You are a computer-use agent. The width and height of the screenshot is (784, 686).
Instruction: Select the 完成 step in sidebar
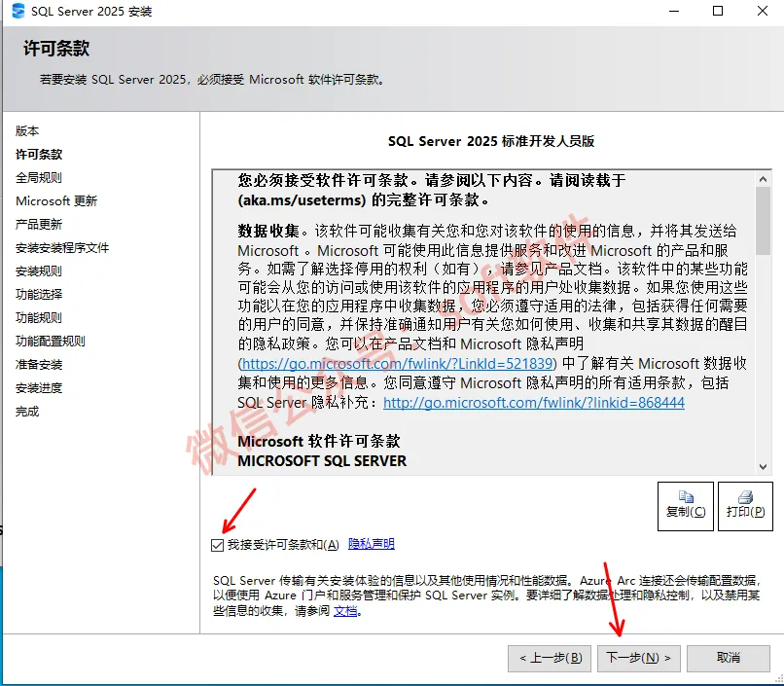pos(27,412)
